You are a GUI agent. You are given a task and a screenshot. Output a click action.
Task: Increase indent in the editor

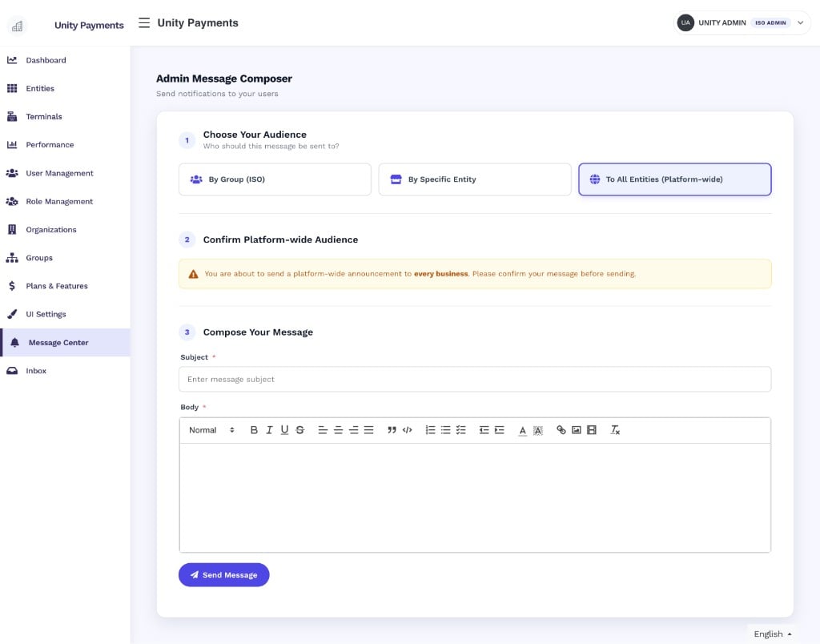point(500,430)
